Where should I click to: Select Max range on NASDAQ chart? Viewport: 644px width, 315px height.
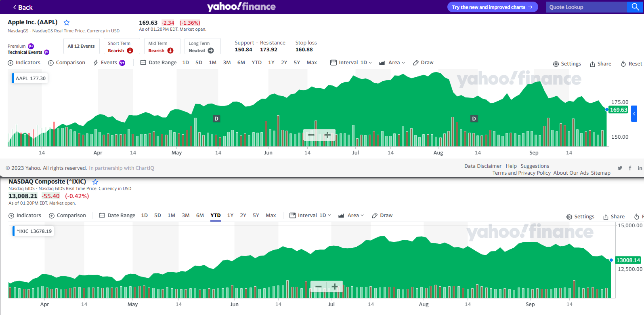pos(271,216)
